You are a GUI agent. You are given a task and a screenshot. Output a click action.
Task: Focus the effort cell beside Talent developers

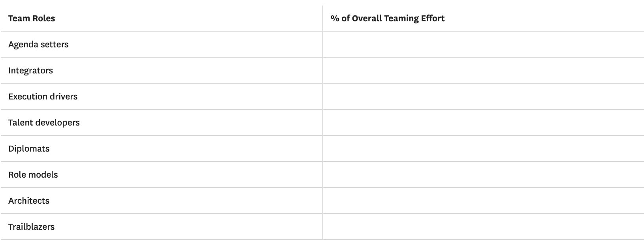[483, 123]
